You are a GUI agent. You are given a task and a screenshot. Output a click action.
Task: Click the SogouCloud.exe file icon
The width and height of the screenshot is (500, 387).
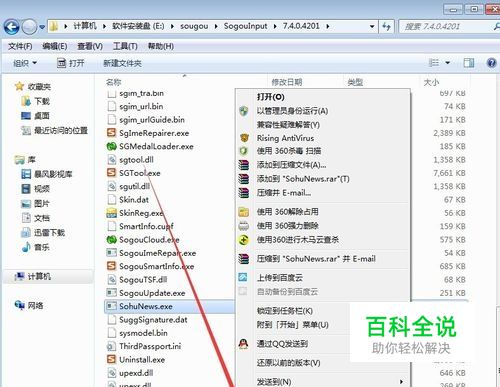(x=111, y=239)
